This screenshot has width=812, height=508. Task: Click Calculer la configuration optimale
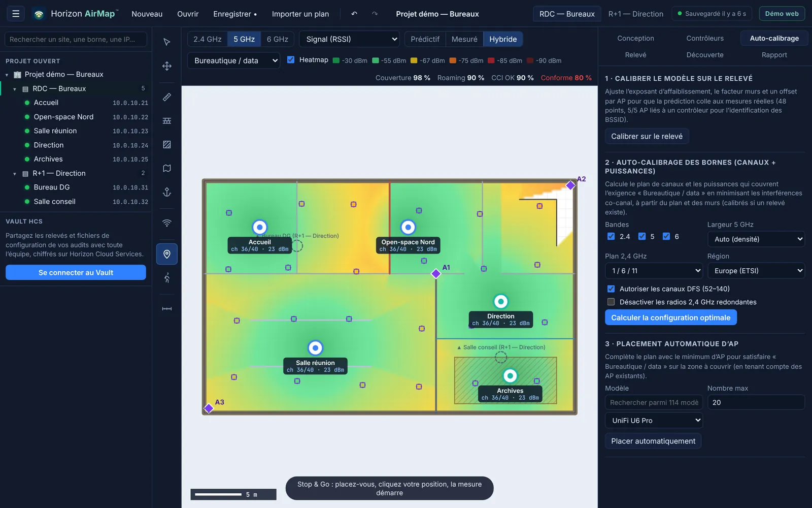[670, 317]
